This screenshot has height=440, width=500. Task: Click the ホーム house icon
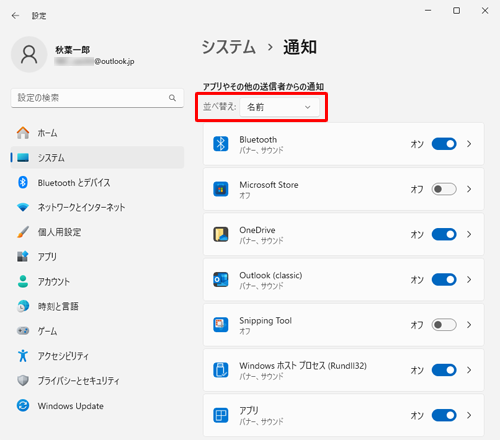pos(23,133)
